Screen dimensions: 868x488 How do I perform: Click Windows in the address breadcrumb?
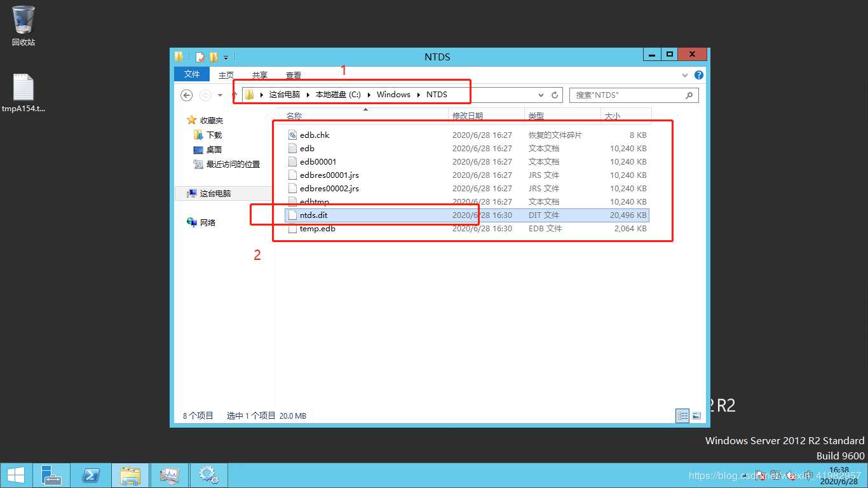click(x=393, y=95)
